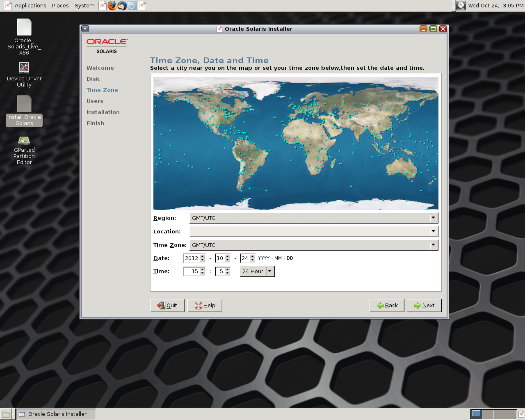The image size is (525, 420).
Task: Select Oracle Solaris Installer taskbar entry
Action: 56,414
